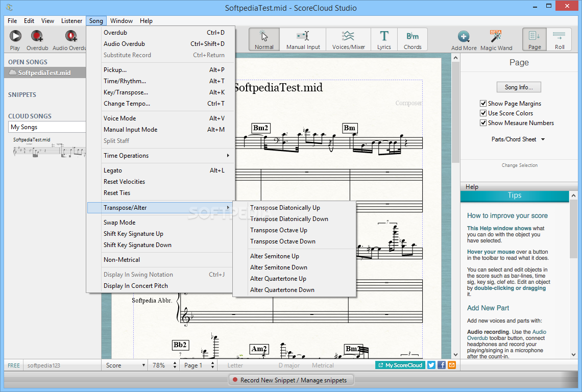
Task: Open My ScoreCloud link
Action: pyautogui.click(x=400, y=365)
